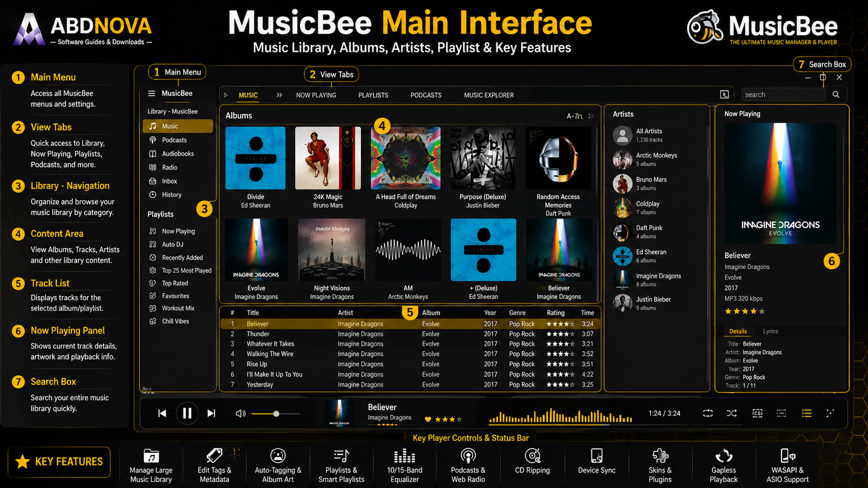Click the back arrow left of Music tab

(226, 95)
